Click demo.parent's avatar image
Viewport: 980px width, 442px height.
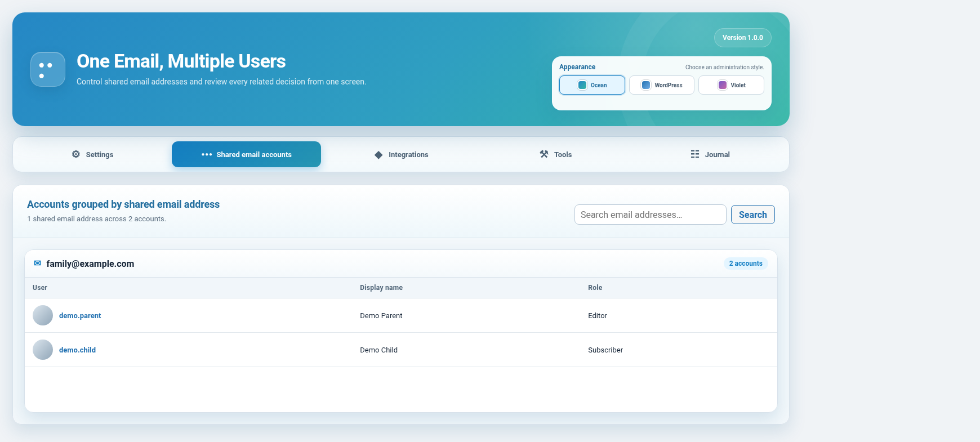pos(43,315)
